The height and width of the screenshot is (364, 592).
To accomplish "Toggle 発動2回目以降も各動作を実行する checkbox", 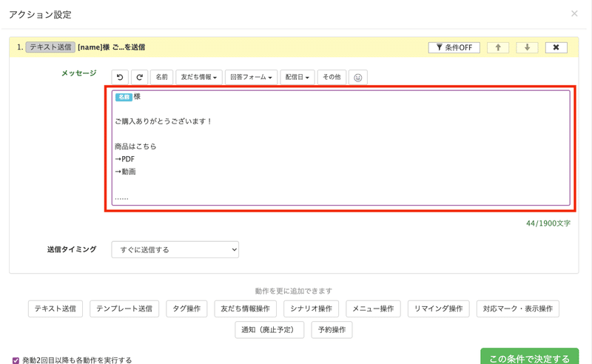I will [16, 360].
